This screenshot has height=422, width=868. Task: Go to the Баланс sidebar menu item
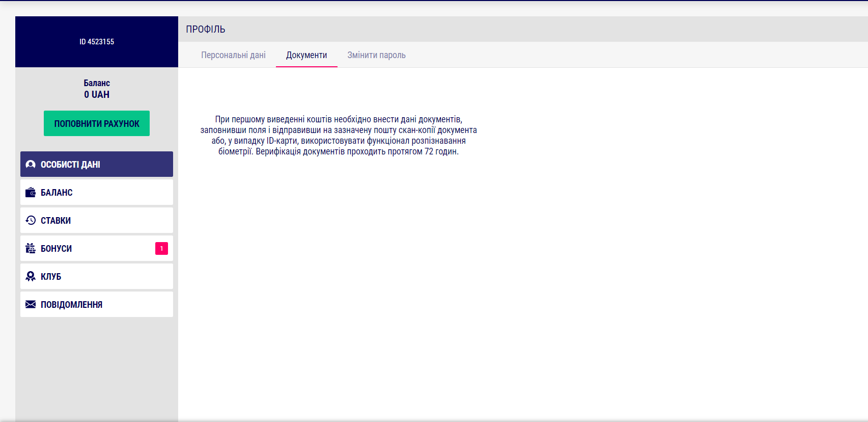(97, 192)
